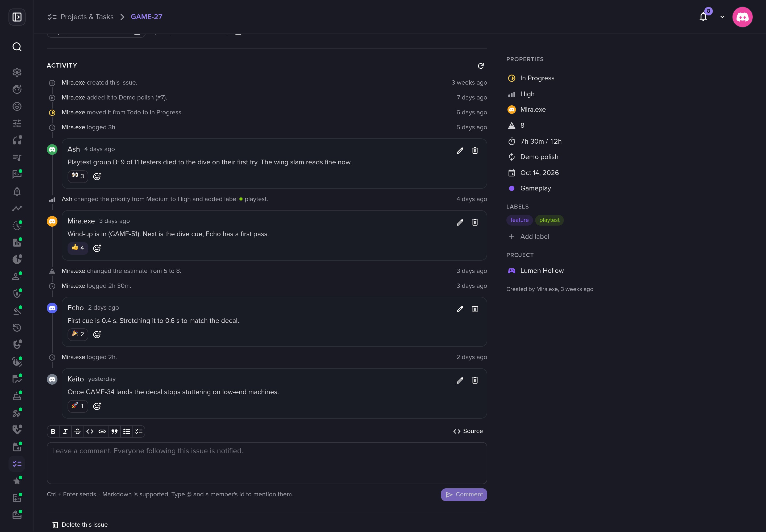This screenshot has height=532, width=766.
Task: Edit Ash's comment with the pencil icon
Action: pos(460,151)
